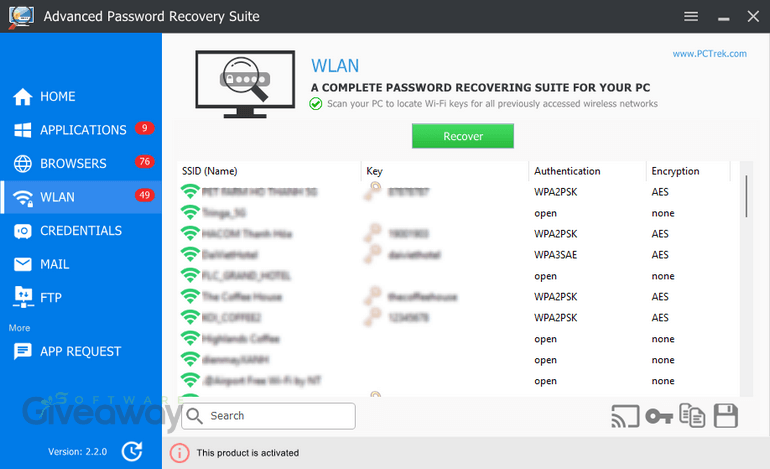Image resolution: width=770 pixels, height=469 pixels.
Task: Click the key icon in the WPA3SAE row
Action: (373, 254)
